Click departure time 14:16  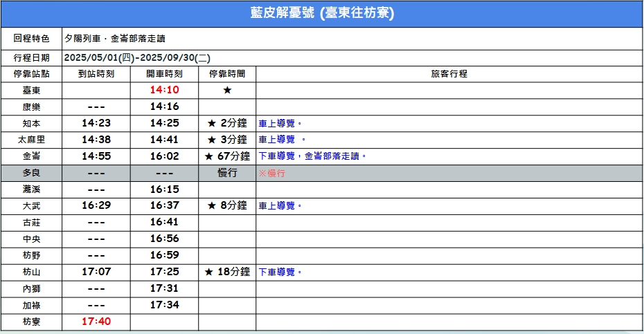click(164, 106)
